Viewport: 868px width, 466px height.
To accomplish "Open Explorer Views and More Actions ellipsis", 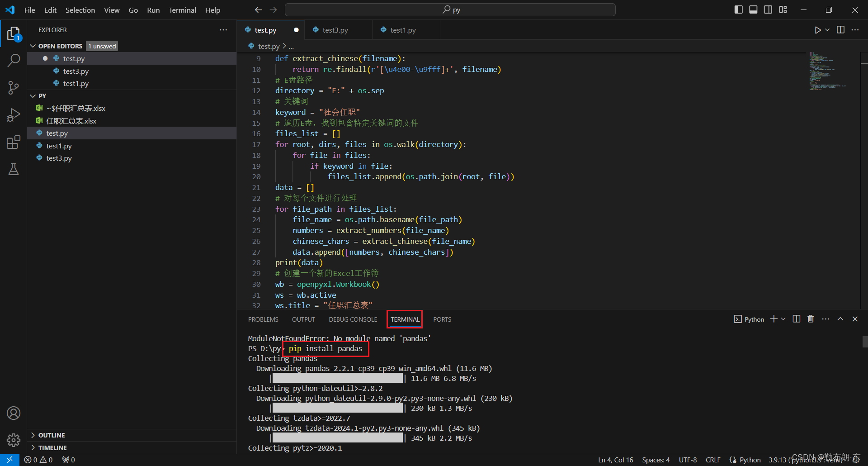I will pyautogui.click(x=223, y=30).
